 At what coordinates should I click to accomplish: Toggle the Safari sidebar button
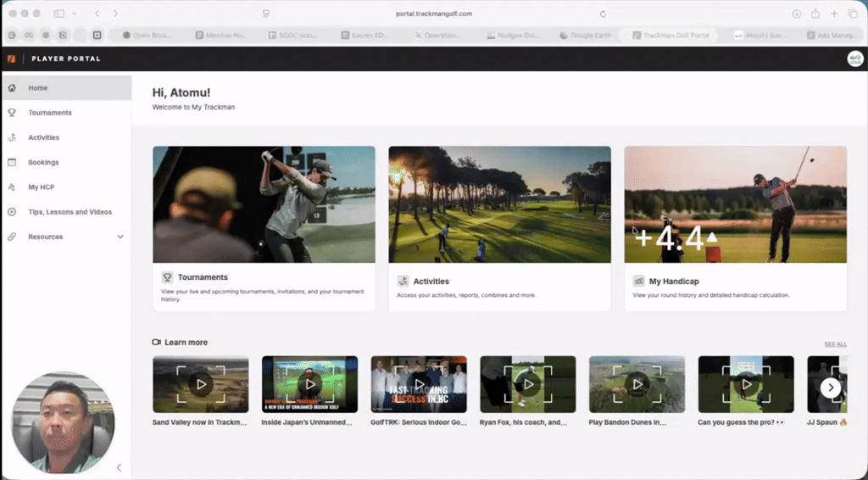(59, 14)
